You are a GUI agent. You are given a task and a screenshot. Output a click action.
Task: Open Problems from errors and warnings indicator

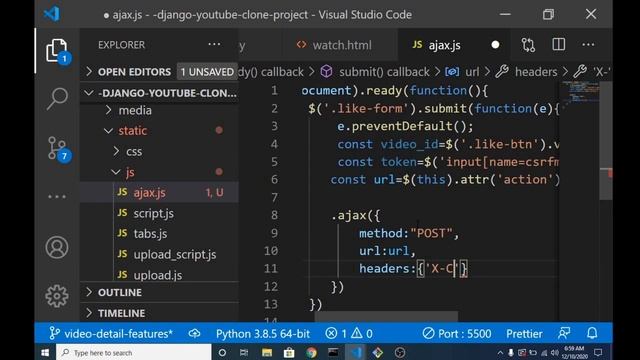click(x=349, y=333)
